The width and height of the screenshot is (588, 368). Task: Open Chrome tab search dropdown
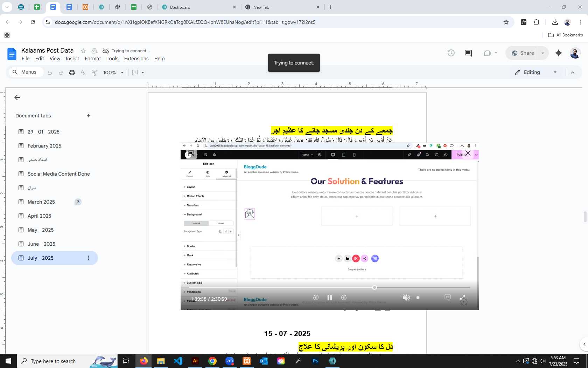pyautogui.click(x=7, y=7)
